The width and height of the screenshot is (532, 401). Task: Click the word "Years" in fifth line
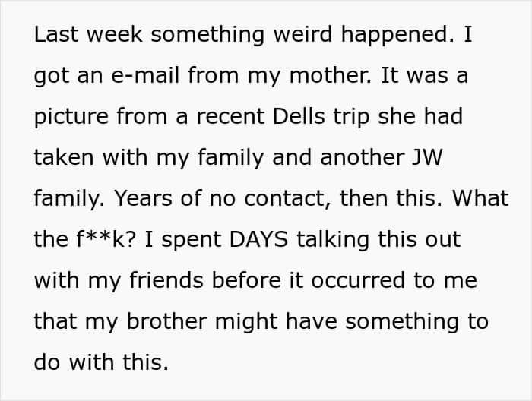[143, 199]
